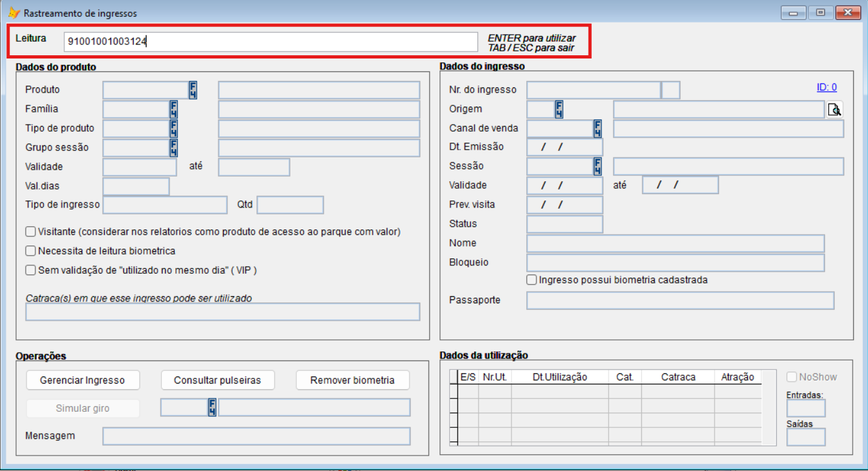Open F4 lookup for Tipo de produto

coord(173,129)
